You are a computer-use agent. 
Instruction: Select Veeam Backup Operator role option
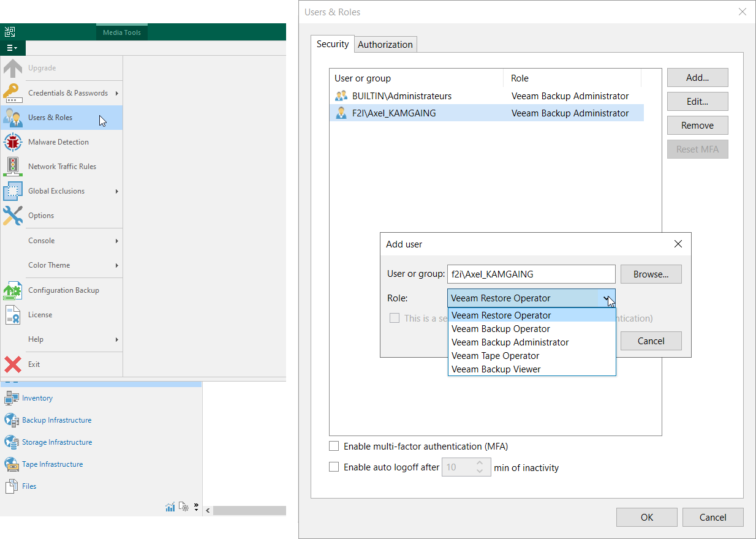(532, 329)
